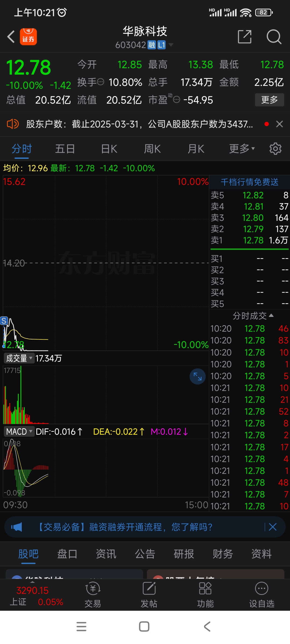The height and width of the screenshot is (644, 290).
Task: Tap the intraday price line chart
Action: (106, 263)
